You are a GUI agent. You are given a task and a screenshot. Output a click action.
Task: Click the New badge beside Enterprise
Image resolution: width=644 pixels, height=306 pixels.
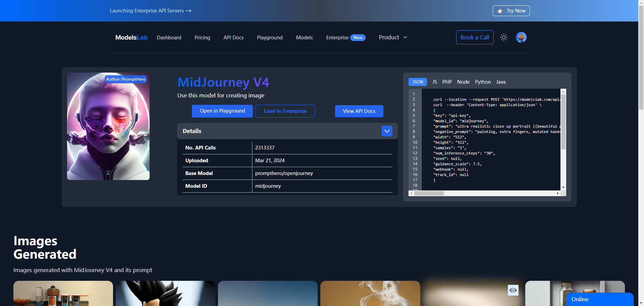[358, 38]
